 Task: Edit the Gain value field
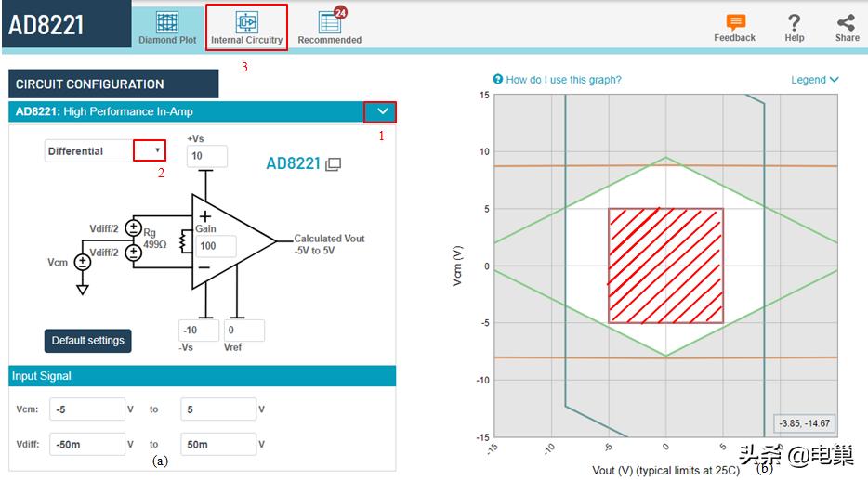click(216, 246)
